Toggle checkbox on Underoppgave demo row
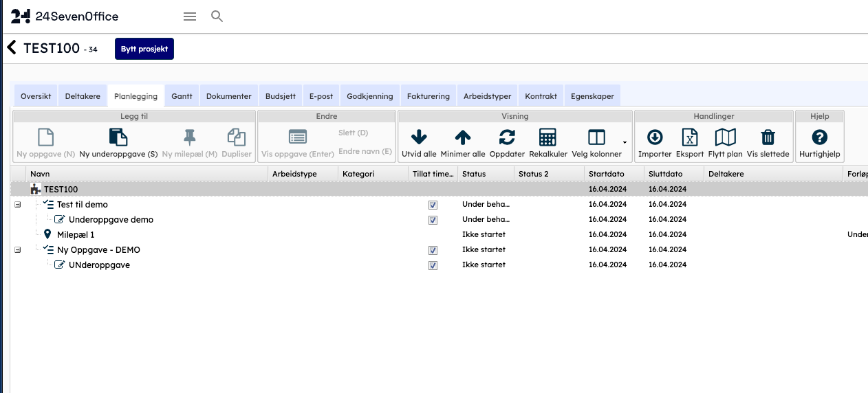 pos(433,220)
